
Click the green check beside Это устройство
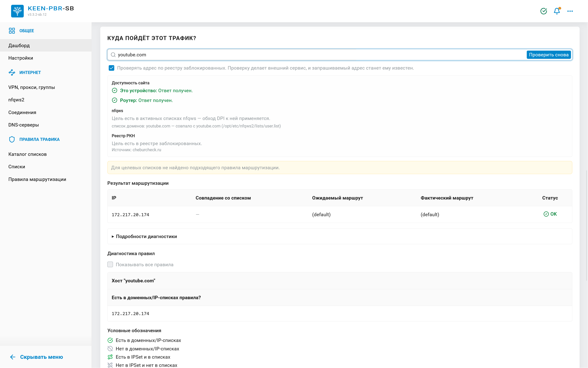coord(114,90)
